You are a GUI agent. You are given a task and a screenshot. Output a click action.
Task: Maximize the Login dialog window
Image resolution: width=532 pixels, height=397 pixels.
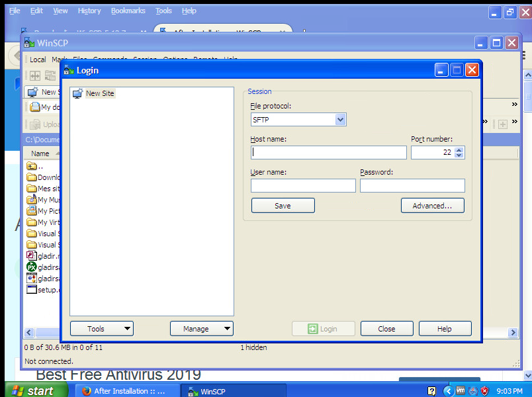(457, 70)
